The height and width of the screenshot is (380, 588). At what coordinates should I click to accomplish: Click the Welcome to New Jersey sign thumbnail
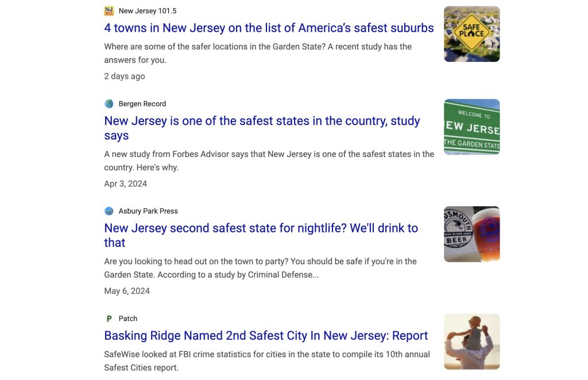471,127
